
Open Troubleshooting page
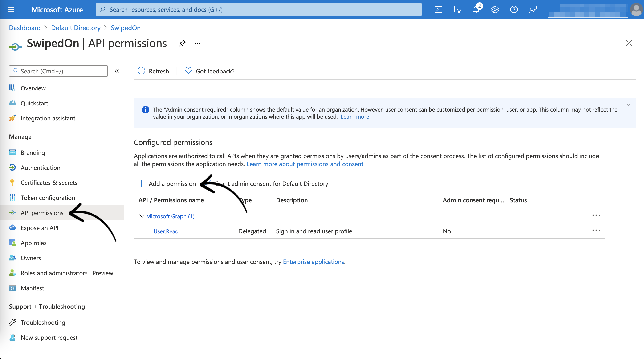[x=43, y=323]
